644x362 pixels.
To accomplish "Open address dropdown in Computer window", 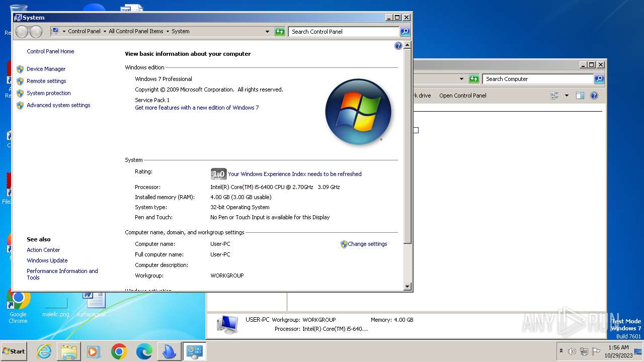I will click(x=461, y=79).
